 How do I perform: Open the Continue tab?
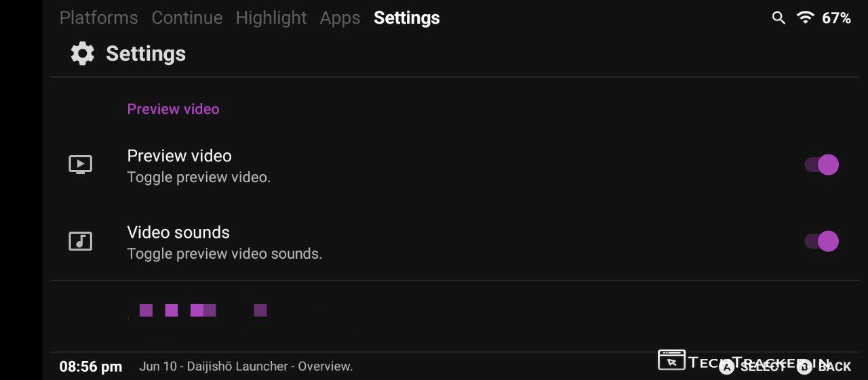(x=187, y=18)
